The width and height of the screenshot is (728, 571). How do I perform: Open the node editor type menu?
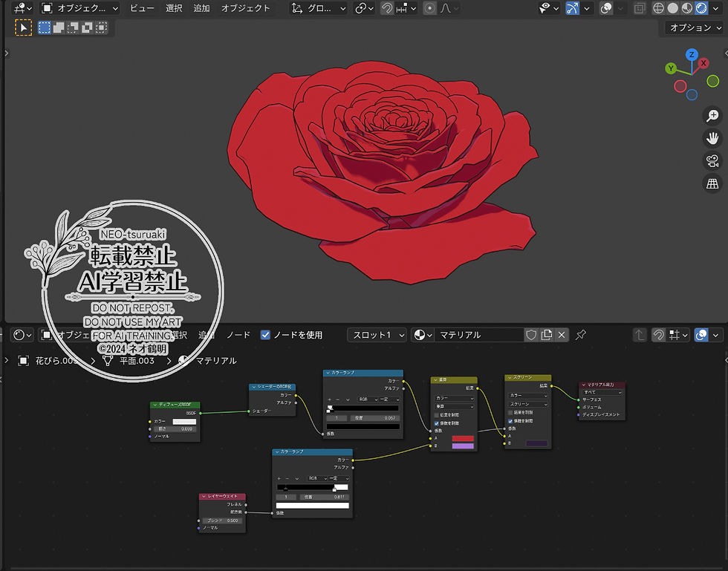[x=22, y=335]
